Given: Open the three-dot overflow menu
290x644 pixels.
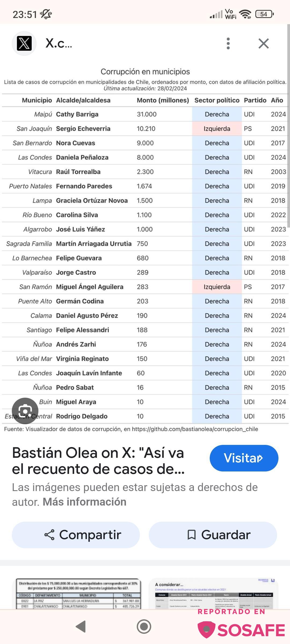Looking at the screenshot, I should pyautogui.click(x=228, y=43).
